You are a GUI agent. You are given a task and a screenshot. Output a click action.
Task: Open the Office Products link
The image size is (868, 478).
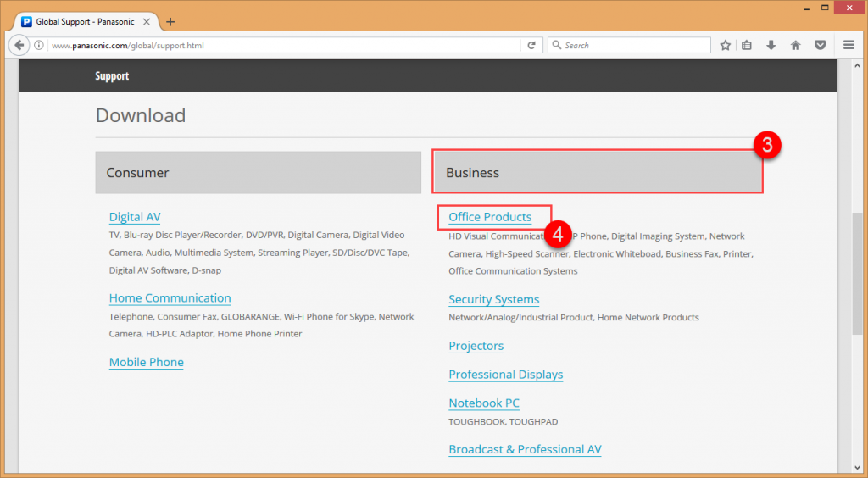coord(490,217)
